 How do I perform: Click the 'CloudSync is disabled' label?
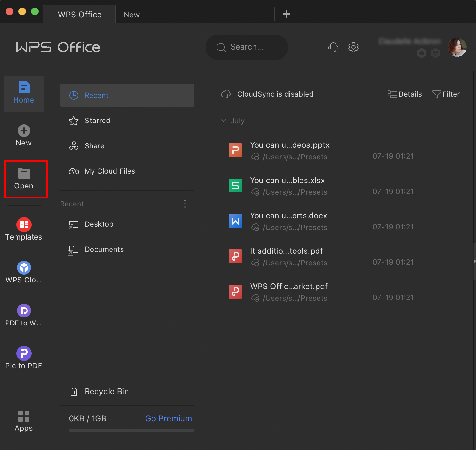pos(275,94)
